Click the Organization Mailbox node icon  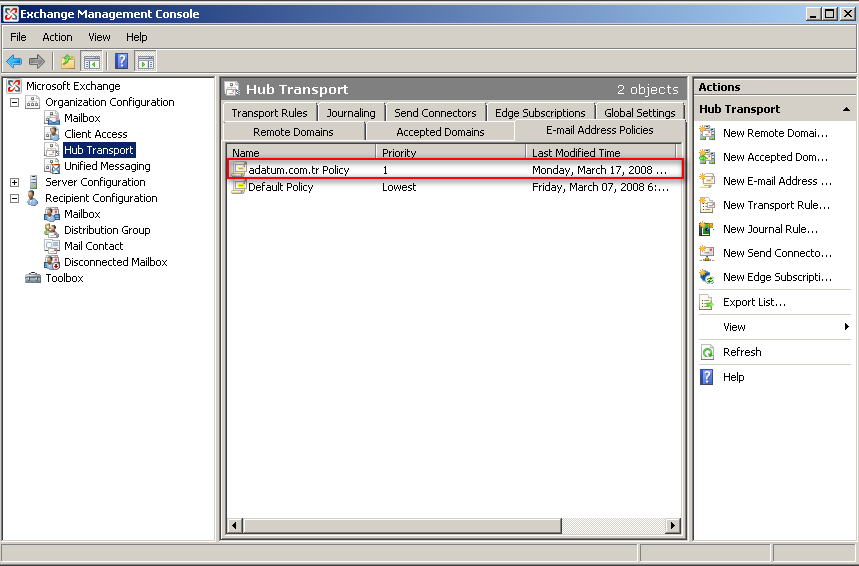pyautogui.click(x=52, y=118)
